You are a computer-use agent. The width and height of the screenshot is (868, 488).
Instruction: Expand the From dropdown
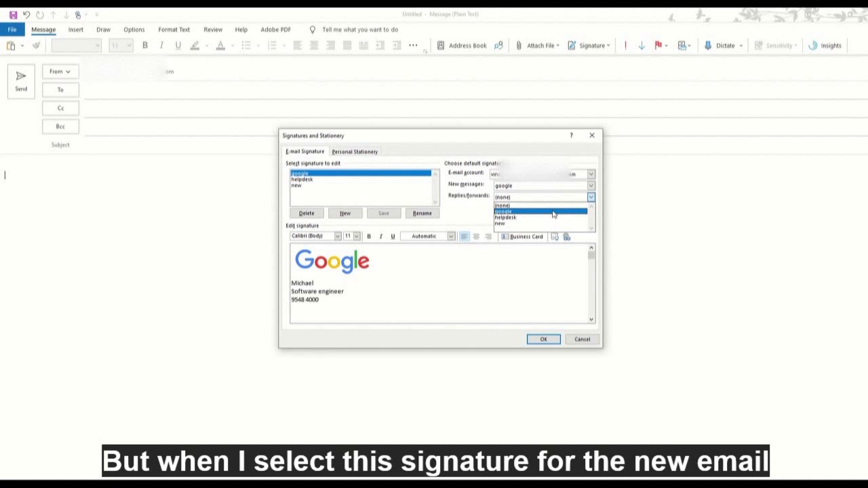click(x=60, y=71)
